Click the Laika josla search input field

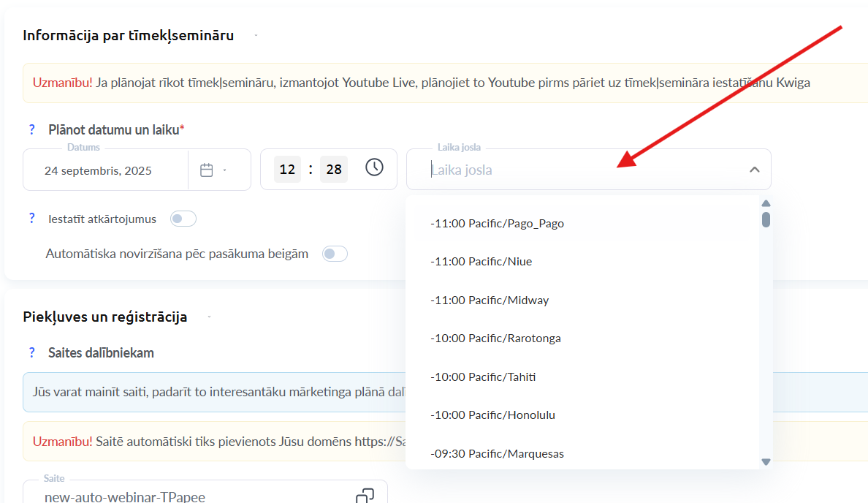(577, 170)
